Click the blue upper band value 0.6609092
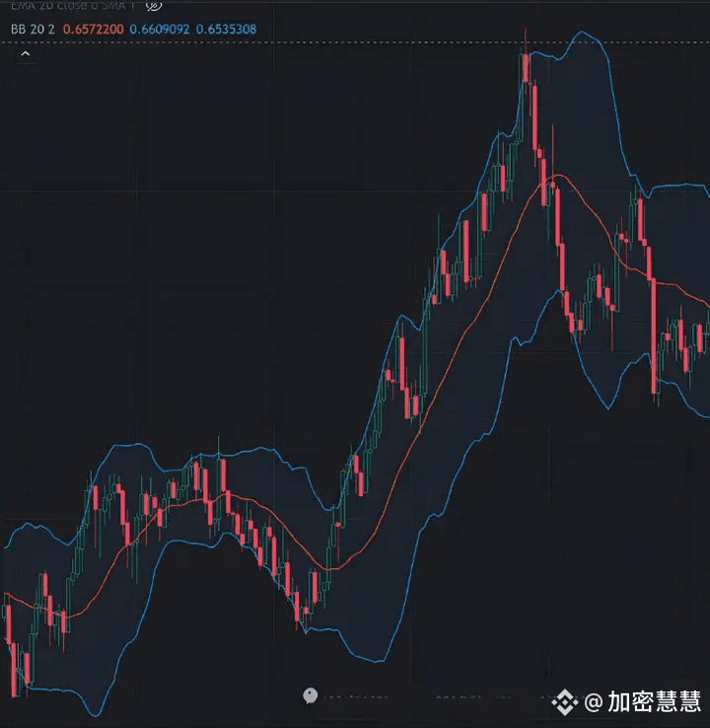710x728 pixels. point(160,30)
